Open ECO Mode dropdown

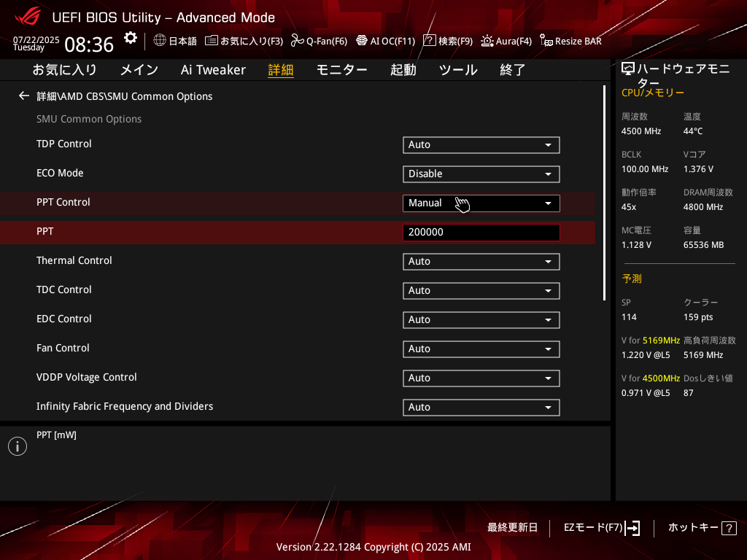[x=481, y=174]
